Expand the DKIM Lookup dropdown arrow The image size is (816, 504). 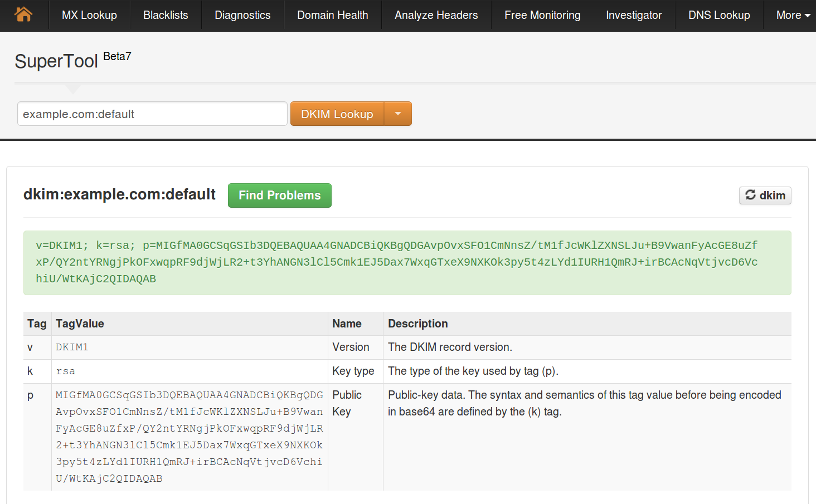pos(398,114)
